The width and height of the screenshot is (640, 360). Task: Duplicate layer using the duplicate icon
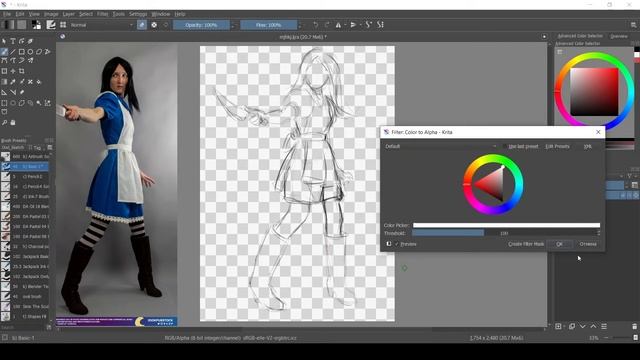[x=572, y=327]
